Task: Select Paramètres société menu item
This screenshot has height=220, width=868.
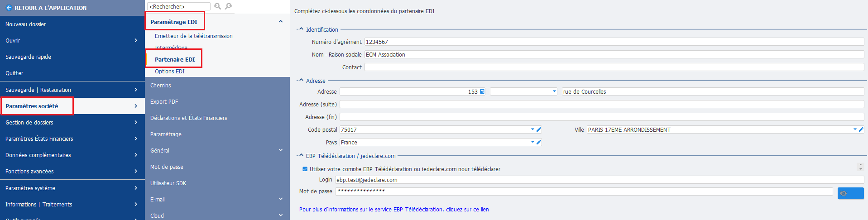Action: 72,106
